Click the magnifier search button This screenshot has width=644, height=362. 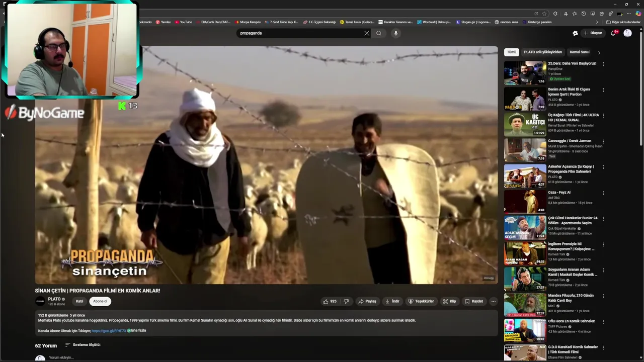pyautogui.click(x=379, y=33)
